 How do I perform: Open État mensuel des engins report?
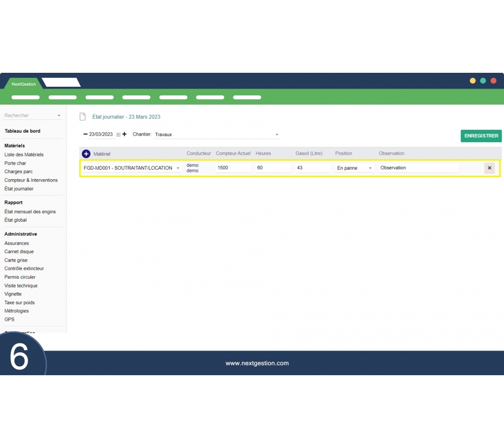point(30,212)
